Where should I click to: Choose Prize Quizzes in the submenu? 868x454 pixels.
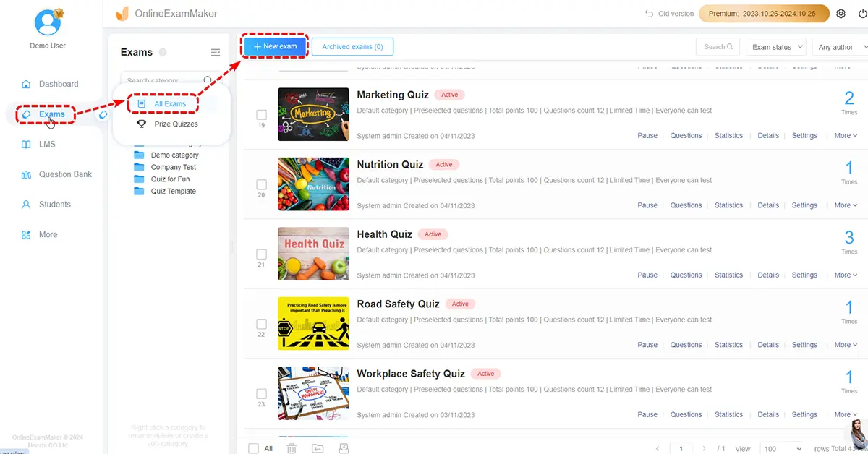tap(176, 124)
